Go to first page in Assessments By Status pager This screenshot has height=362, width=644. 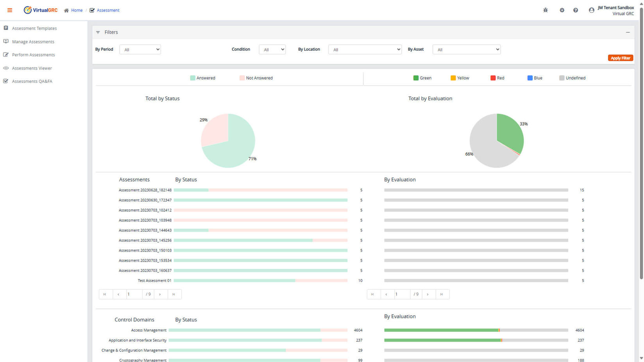[x=106, y=294]
